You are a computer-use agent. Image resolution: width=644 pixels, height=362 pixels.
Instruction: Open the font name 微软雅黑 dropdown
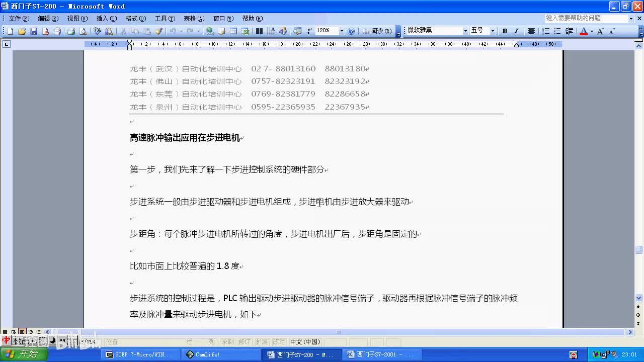(x=465, y=31)
